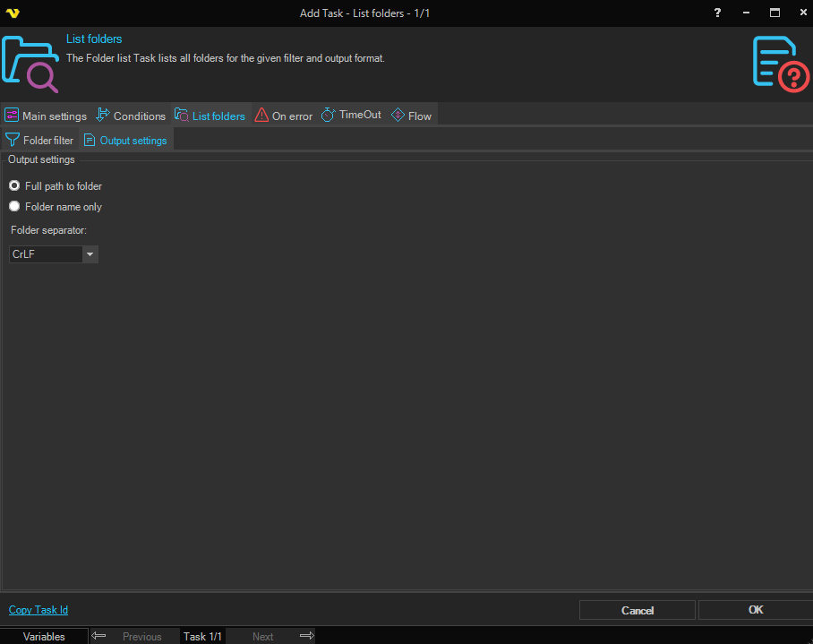Open the Main settings tab
Viewport: 813px width, 644px height.
[46, 116]
